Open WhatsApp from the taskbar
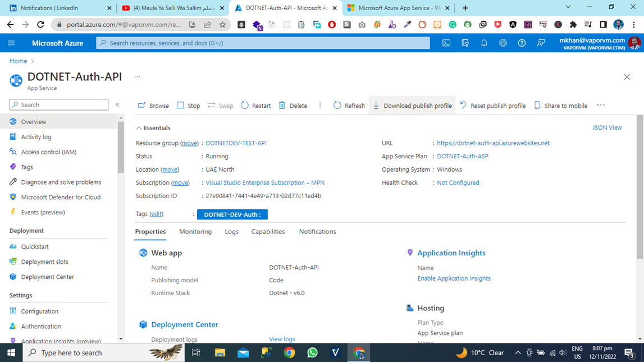The height and width of the screenshot is (362, 644). click(x=312, y=352)
